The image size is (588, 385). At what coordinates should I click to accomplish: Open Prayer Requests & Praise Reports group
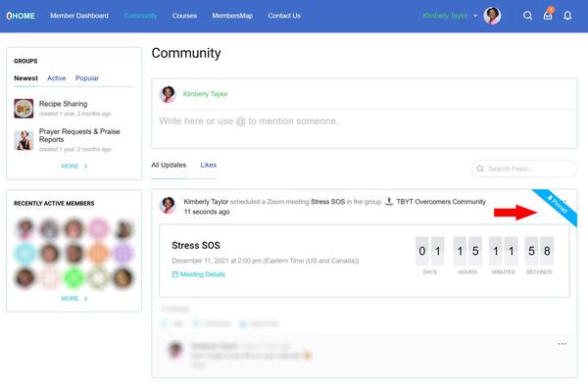79,135
